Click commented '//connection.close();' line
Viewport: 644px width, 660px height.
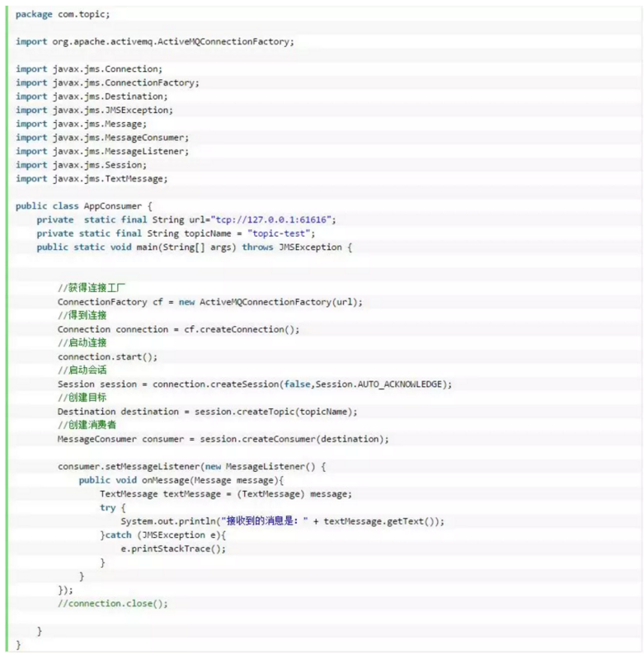point(113,604)
